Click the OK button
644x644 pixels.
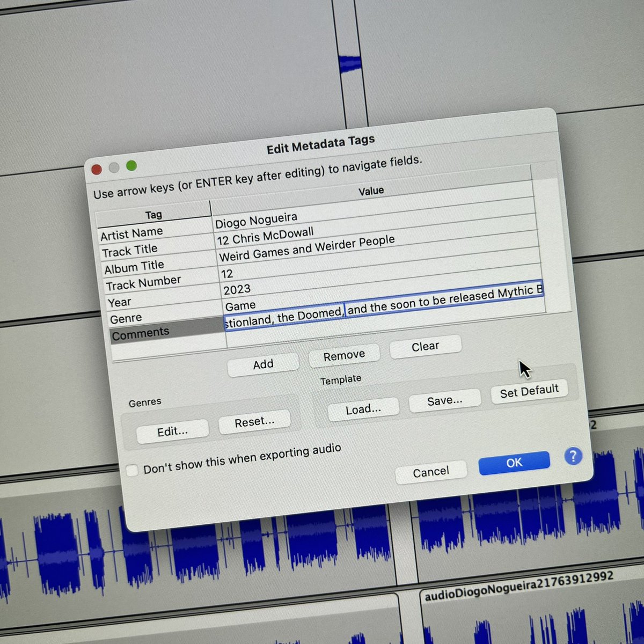pyautogui.click(x=514, y=463)
